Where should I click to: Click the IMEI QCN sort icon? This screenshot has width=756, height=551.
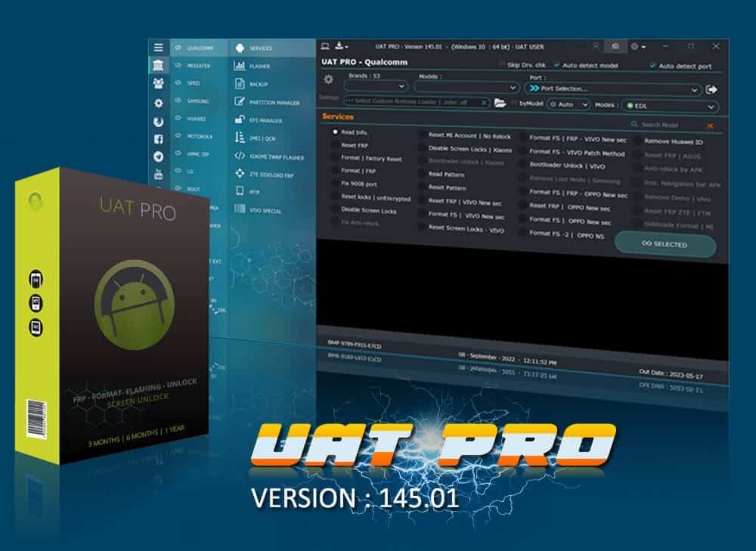click(x=240, y=138)
